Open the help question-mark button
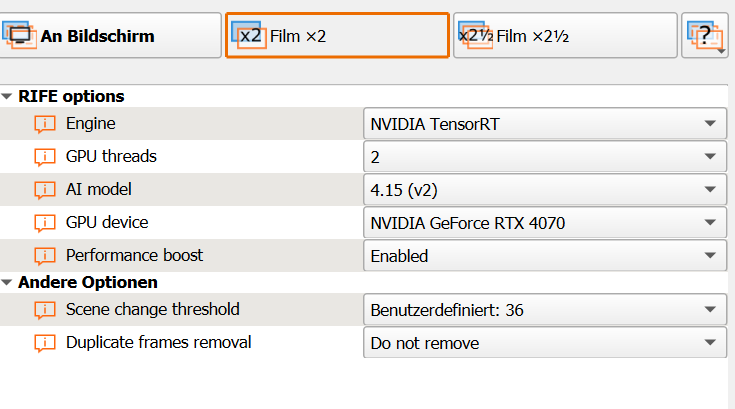 tap(705, 36)
